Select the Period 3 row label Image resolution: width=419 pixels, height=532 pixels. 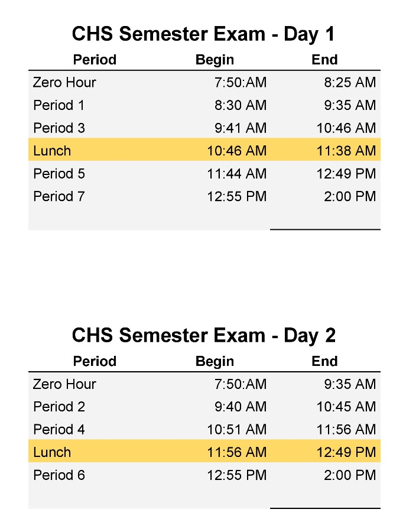tap(59, 128)
